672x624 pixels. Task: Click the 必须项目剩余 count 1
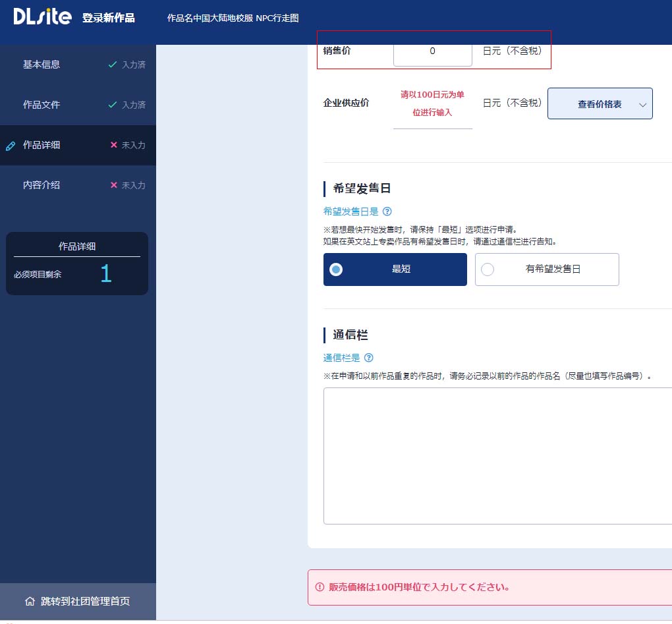(x=106, y=273)
